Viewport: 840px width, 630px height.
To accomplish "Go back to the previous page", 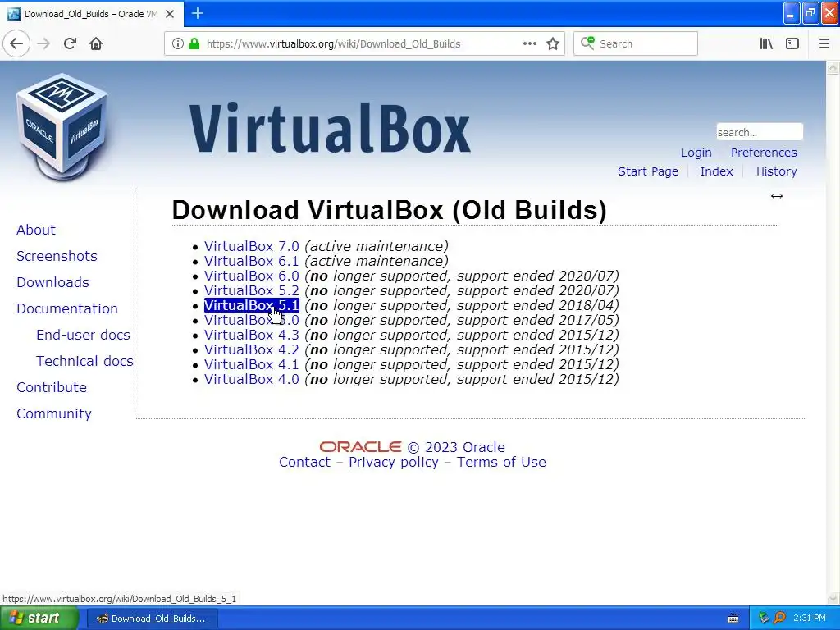I will (x=16, y=43).
